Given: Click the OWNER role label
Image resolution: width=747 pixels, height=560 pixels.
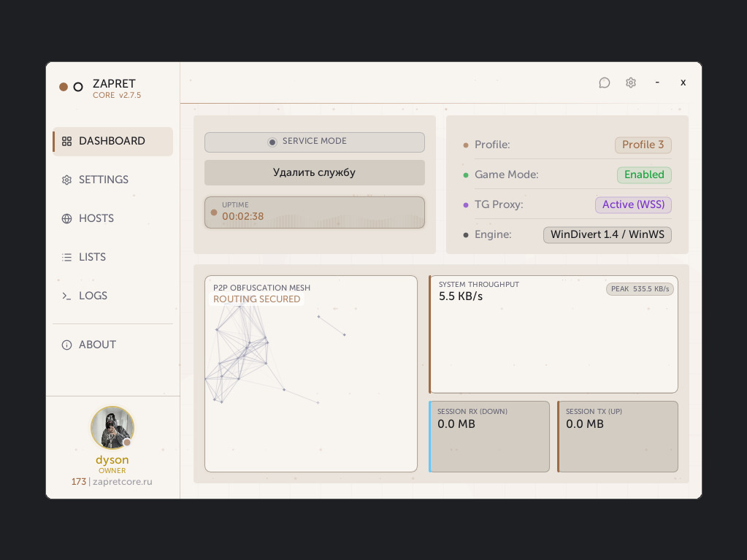Looking at the screenshot, I should 112,470.
